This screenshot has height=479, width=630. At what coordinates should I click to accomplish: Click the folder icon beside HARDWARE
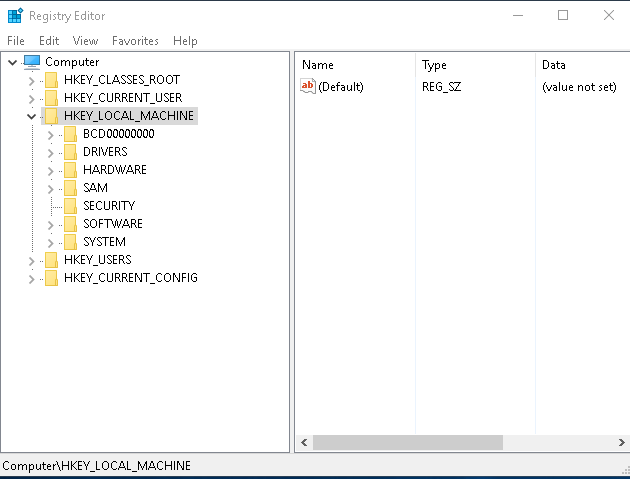70,170
